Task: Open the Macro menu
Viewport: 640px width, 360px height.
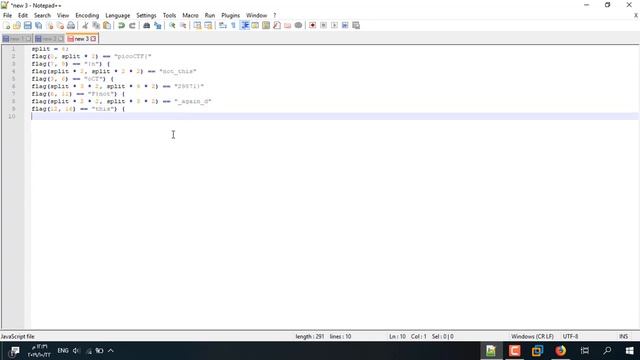Action: 190,16
